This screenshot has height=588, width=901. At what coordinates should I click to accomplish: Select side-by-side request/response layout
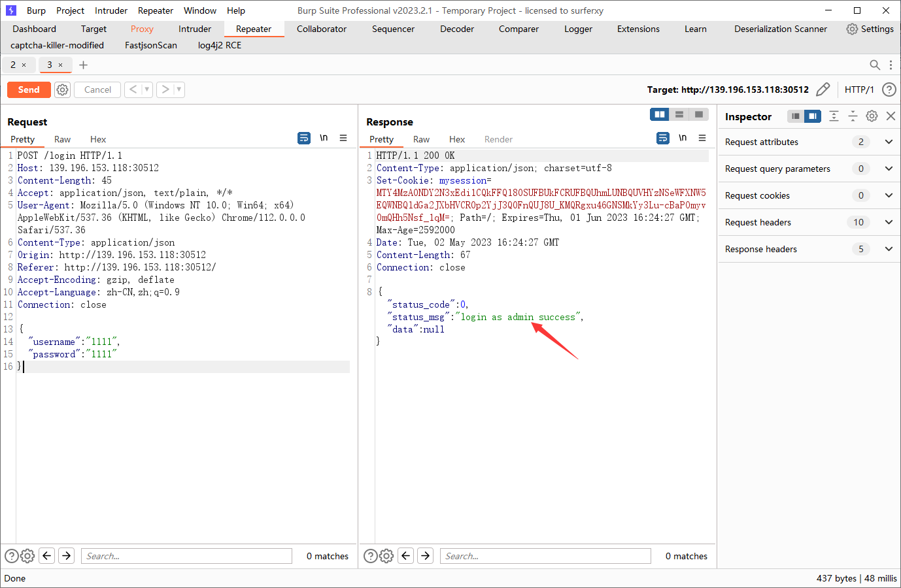coord(660,114)
